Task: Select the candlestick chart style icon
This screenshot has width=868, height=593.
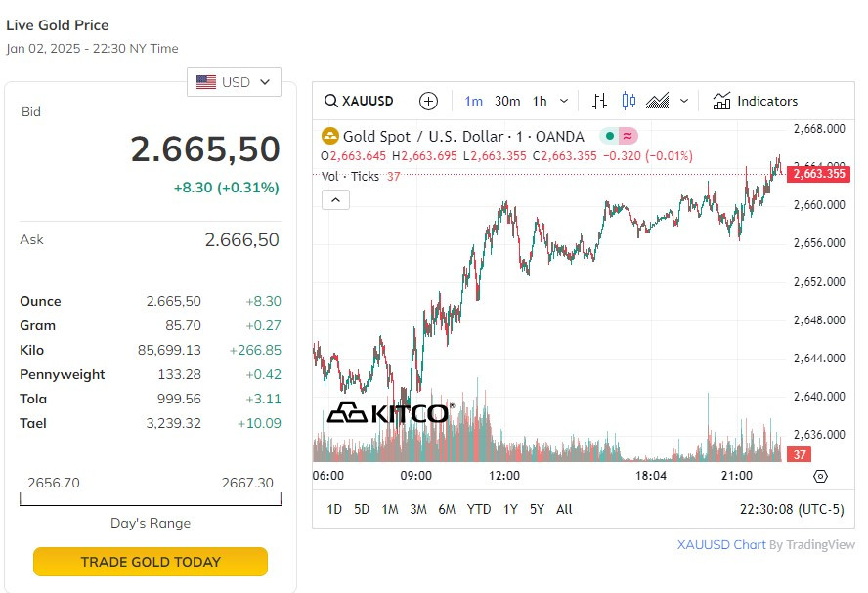Action: tap(629, 101)
